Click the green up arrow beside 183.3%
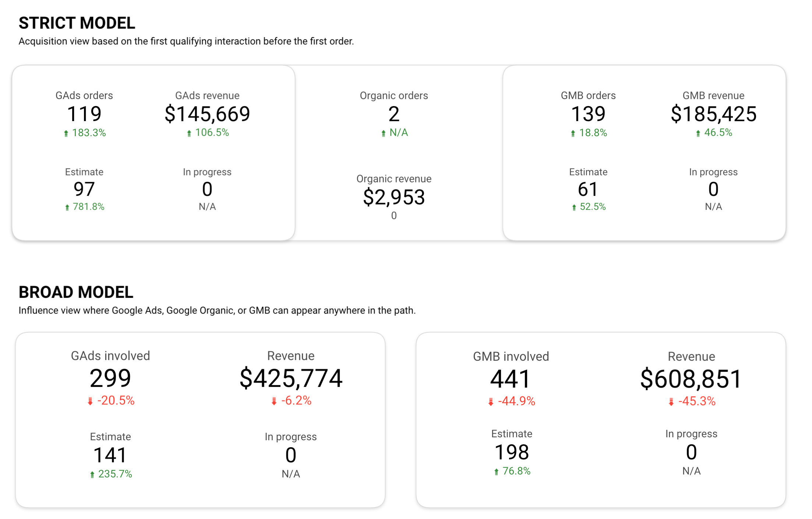Viewport: 812px width, 519px height. tap(66, 133)
